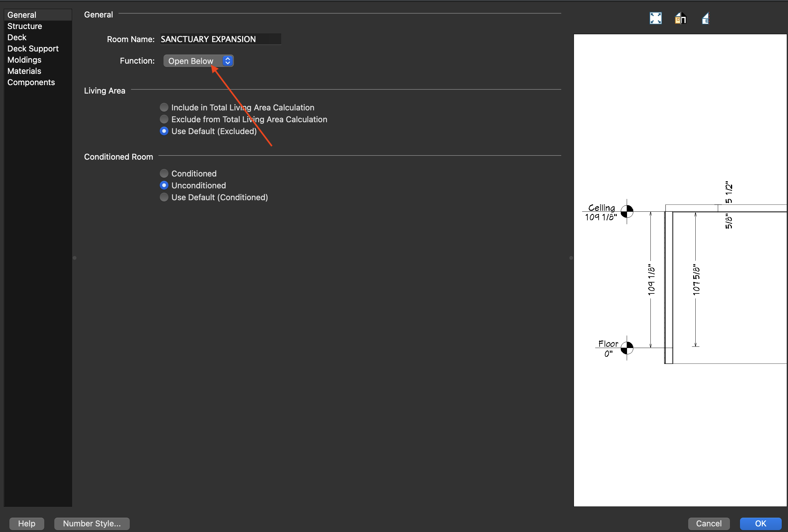Image resolution: width=788 pixels, height=532 pixels.
Task: Select the Components panel
Action: [x=31, y=82]
